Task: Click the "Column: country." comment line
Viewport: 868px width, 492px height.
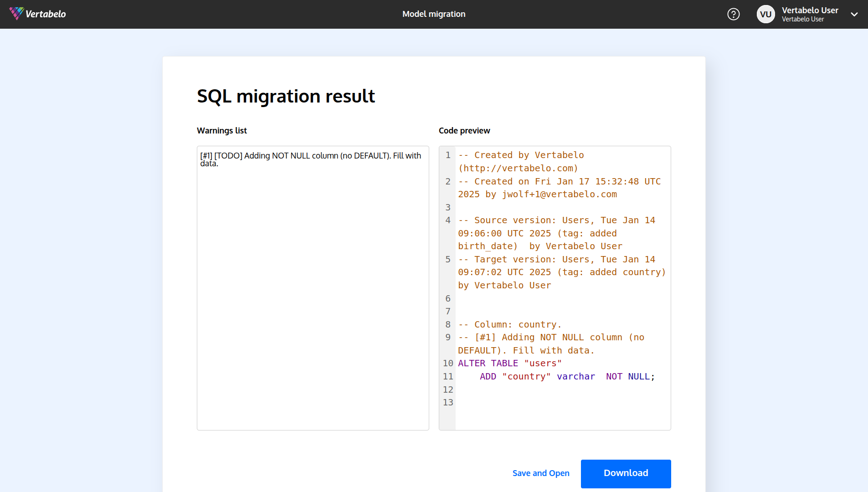Action: 509,325
